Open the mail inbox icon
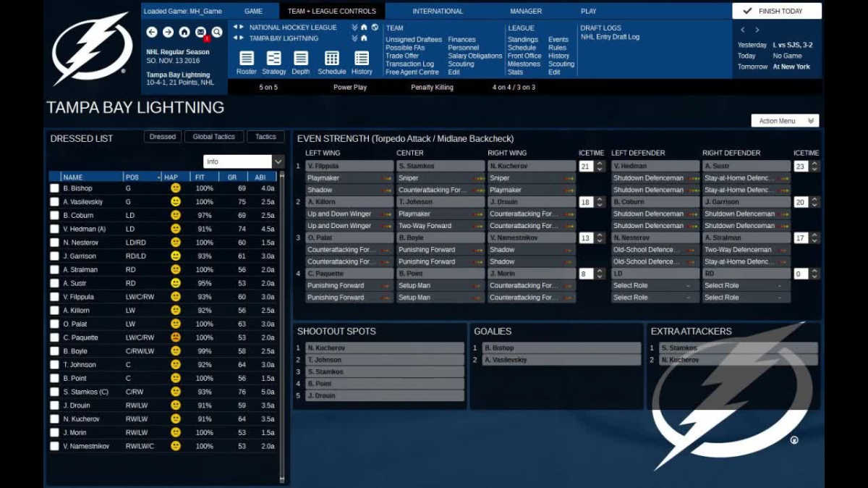 point(200,32)
